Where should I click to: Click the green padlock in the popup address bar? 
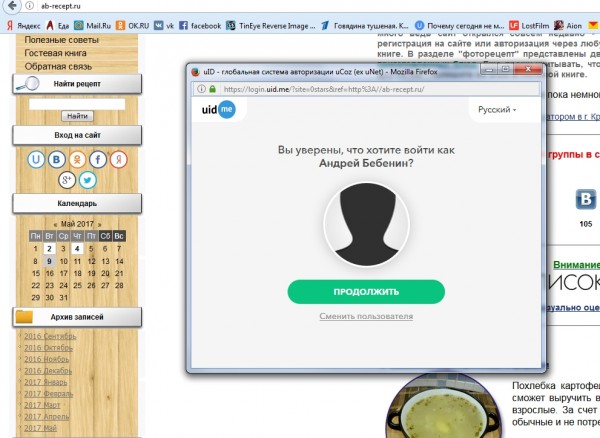point(212,89)
